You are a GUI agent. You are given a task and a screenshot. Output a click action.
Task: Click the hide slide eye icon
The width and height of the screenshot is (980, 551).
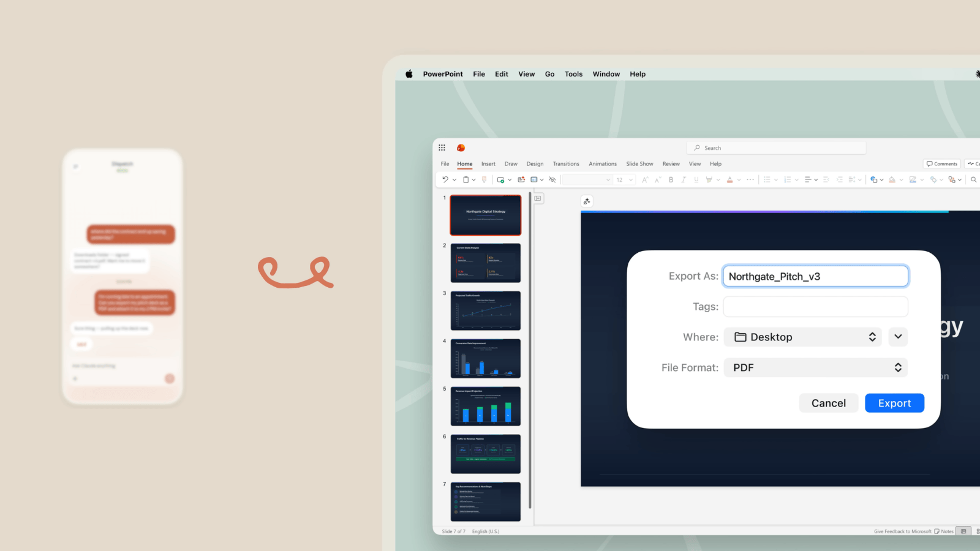pyautogui.click(x=552, y=179)
